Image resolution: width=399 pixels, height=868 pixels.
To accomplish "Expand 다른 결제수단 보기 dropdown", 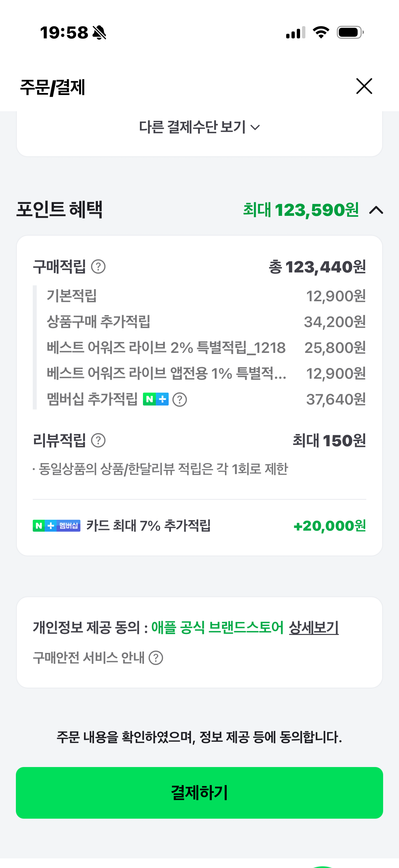I will [199, 127].
